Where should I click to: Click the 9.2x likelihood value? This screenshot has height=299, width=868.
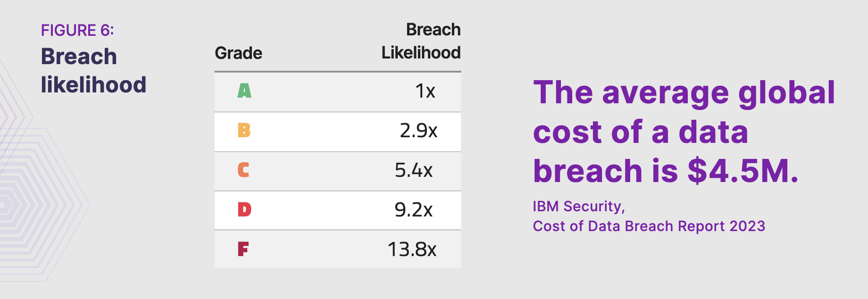[413, 210]
